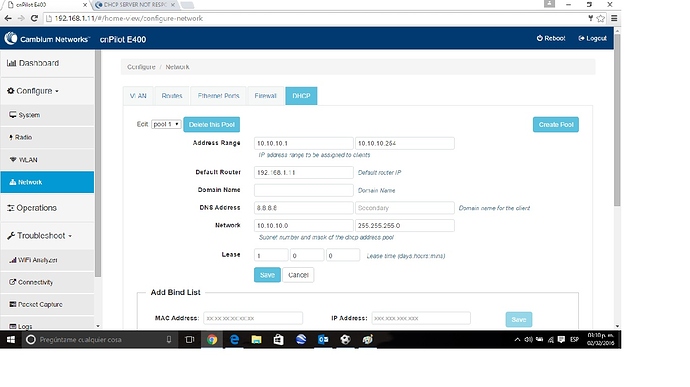
Task: Reload the page with refresh icon
Action: point(34,18)
